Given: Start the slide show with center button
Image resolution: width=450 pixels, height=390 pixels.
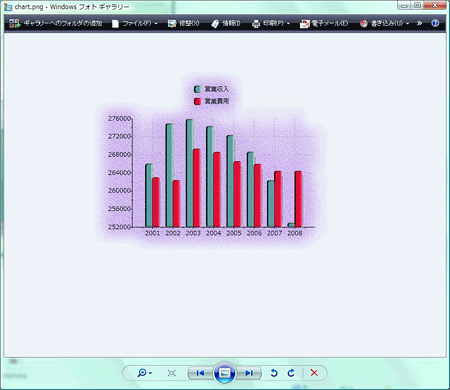Looking at the screenshot, I should coord(225,373).
